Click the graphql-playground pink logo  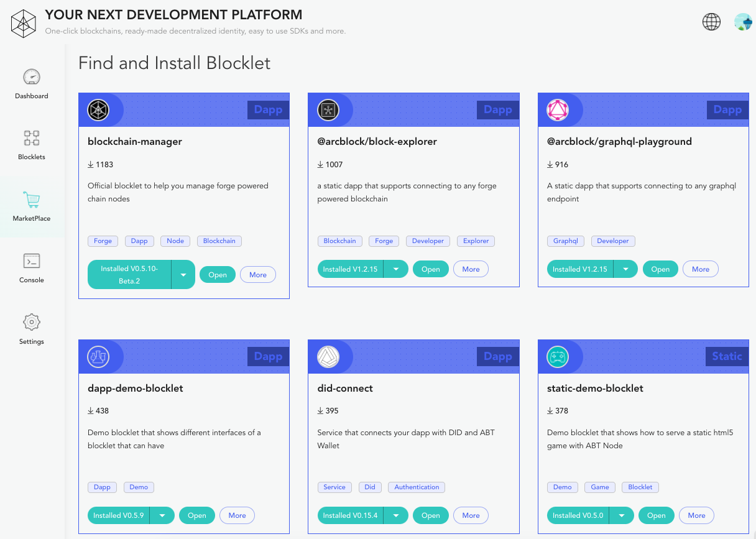pos(557,110)
